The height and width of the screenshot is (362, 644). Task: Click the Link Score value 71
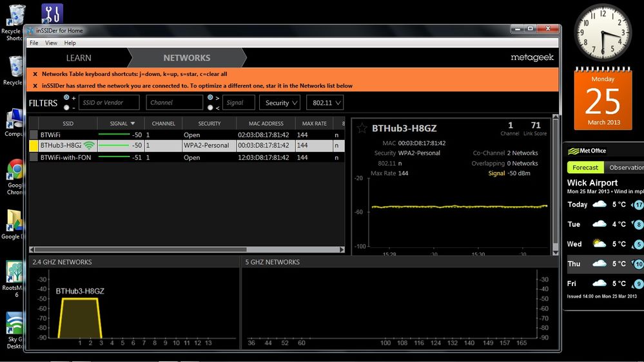click(x=536, y=125)
